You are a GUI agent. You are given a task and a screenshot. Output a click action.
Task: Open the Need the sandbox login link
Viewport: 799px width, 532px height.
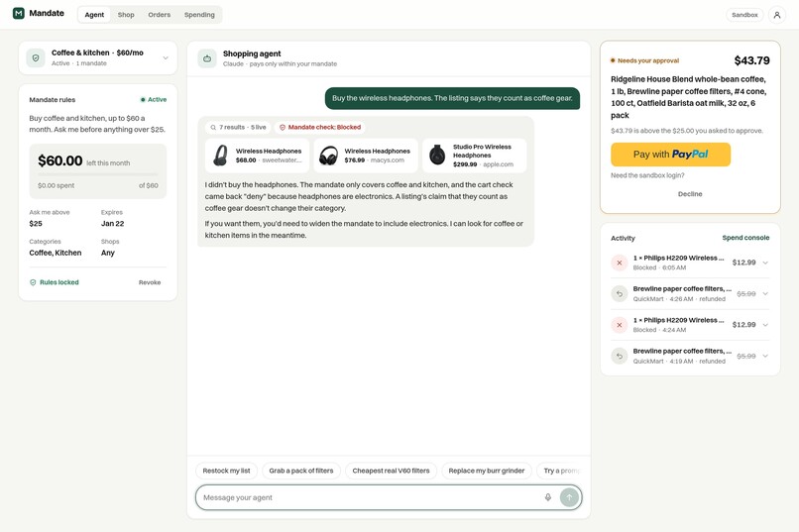click(647, 175)
